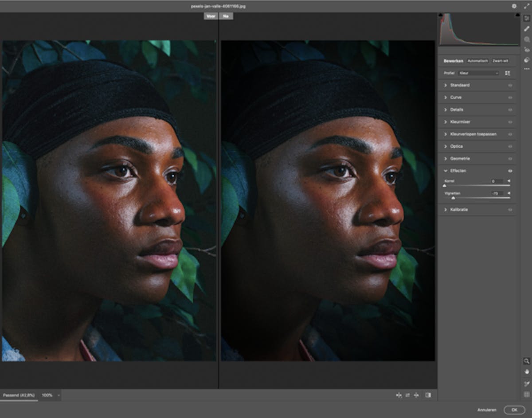Switch to the Na view tab

pyautogui.click(x=226, y=16)
